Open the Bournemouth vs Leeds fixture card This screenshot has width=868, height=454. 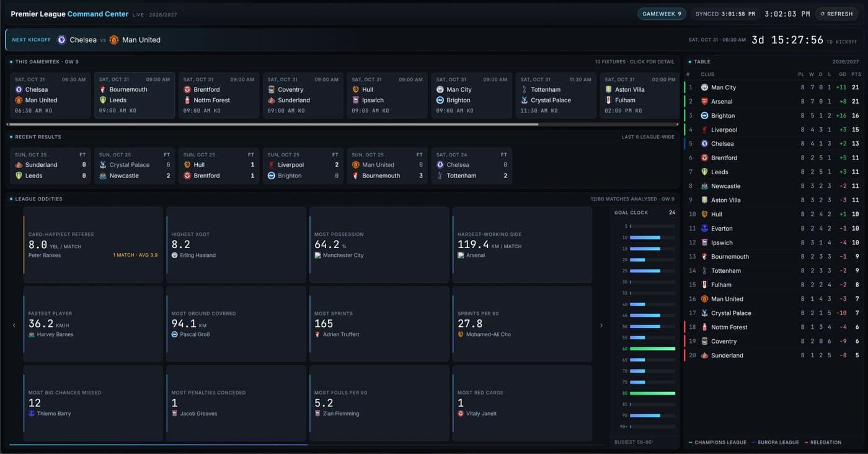135,96
